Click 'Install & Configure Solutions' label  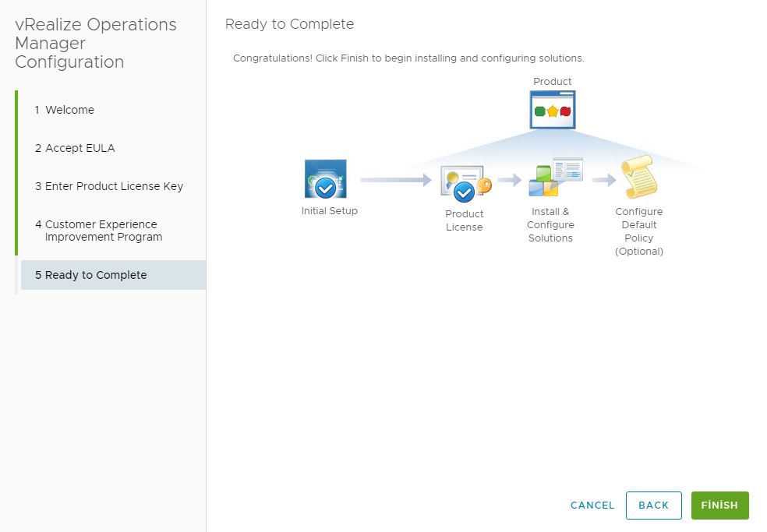coord(550,225)
